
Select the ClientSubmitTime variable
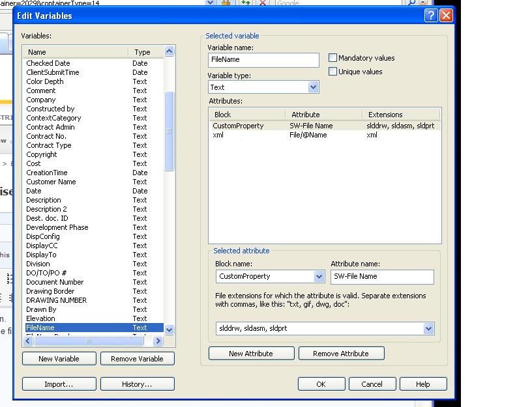(x=94, y=72)
